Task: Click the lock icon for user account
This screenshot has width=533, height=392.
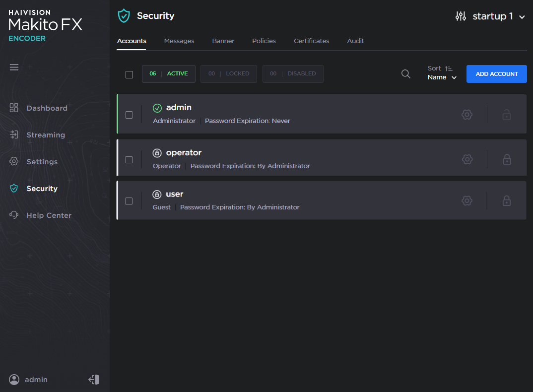Action: click(506, 201)
